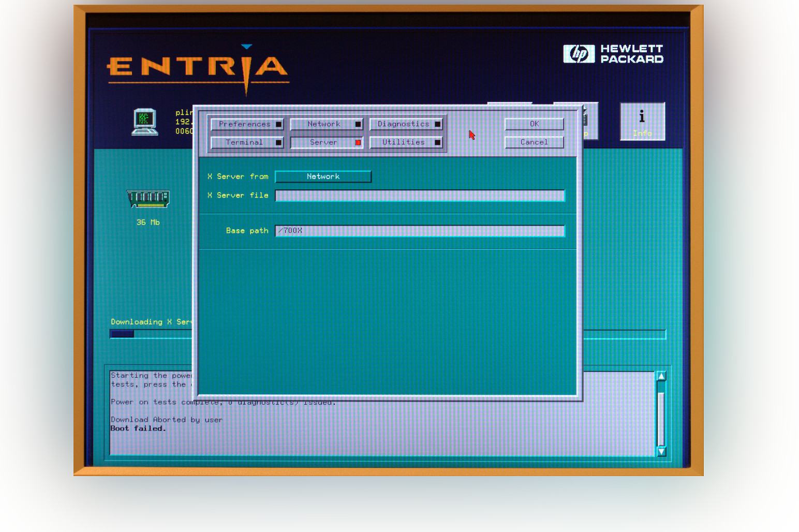
Task: Click the Base path field
Action: tap(420, 231)
